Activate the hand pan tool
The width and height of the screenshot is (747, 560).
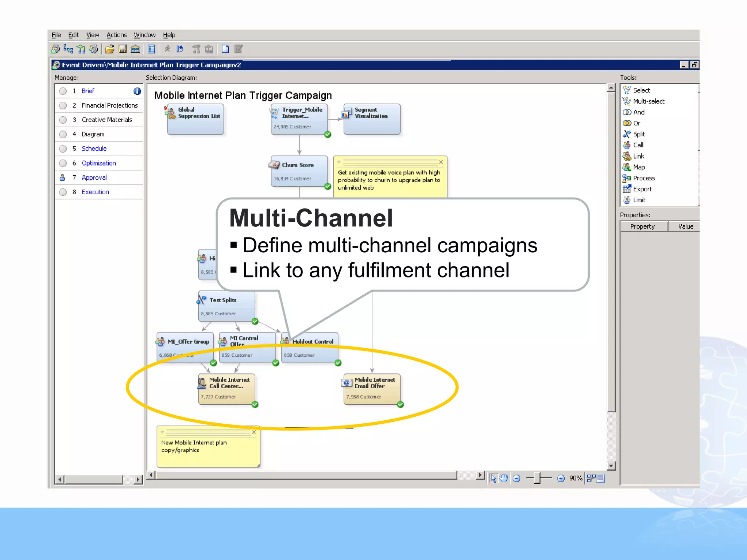(x=504, y=478)
